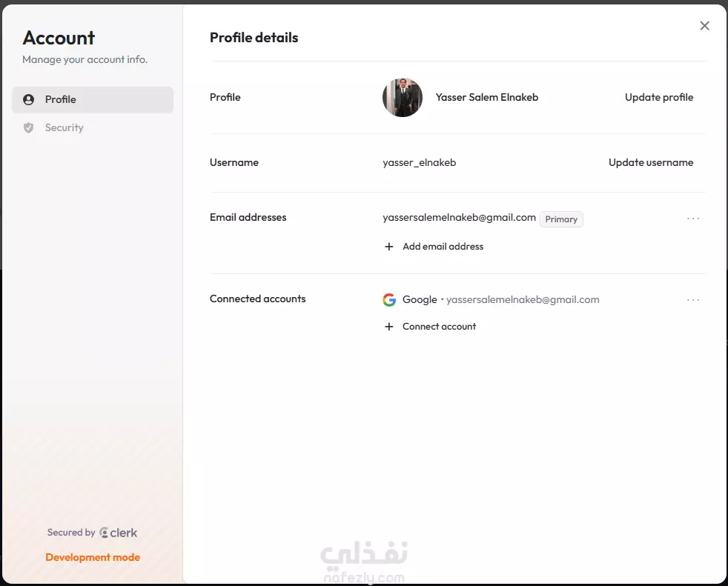Close the account dialog with X
The width and height of the screenshot is (728, 586).
pyautogui.click(x=704, y=25)
